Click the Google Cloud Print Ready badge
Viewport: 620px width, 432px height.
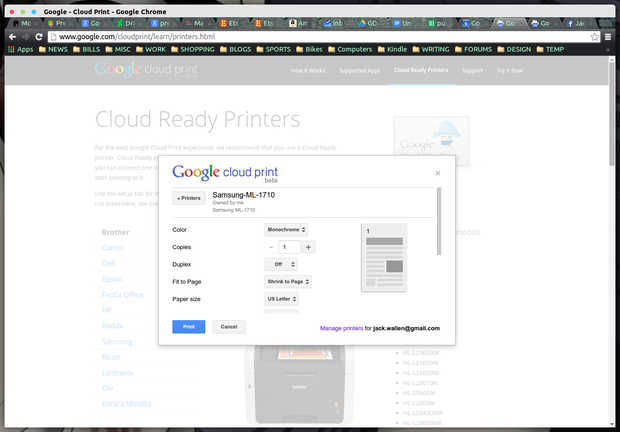click(431, 141)
